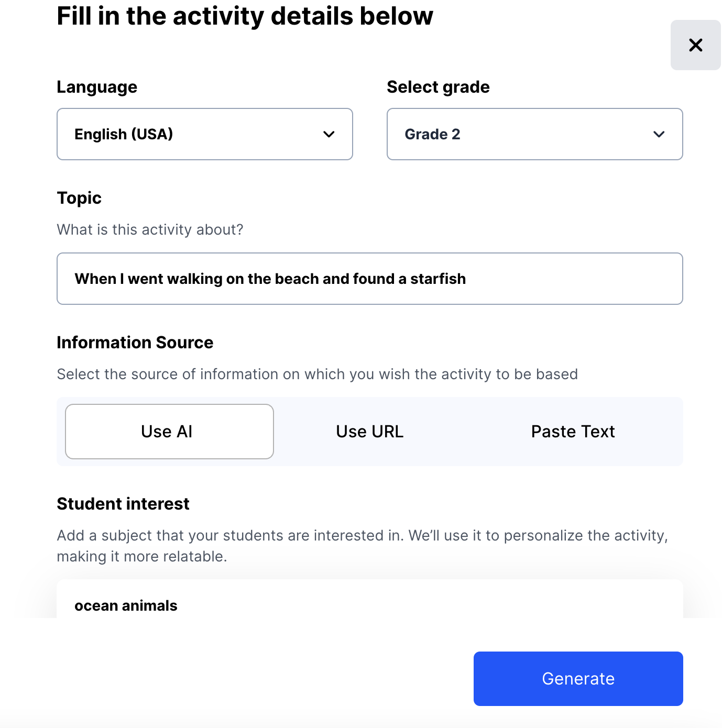Click the Student interest heading

tap(123, 504)
